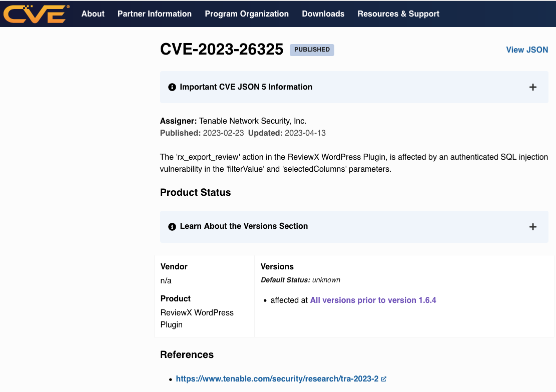The height and width of the screenshot is (392, 556).
Task: Click the References heading
Action: pyautogui.click(x=187, y=355)
